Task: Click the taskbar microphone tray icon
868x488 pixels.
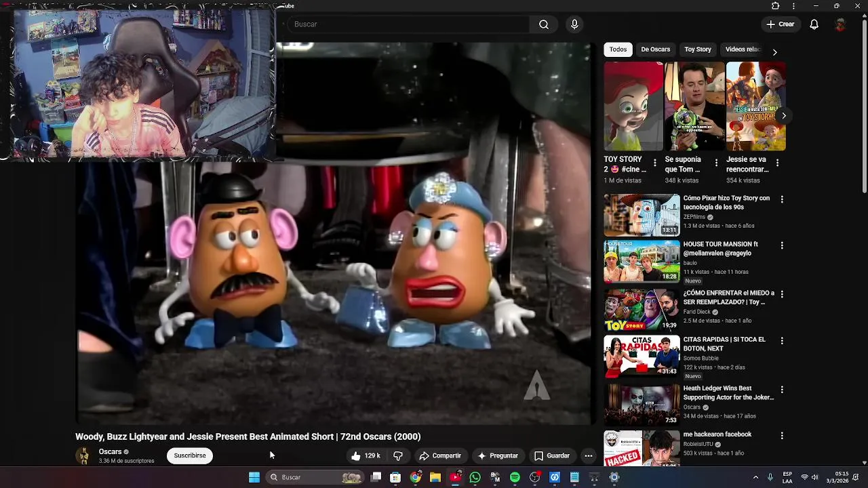Action: coord(770,477)
